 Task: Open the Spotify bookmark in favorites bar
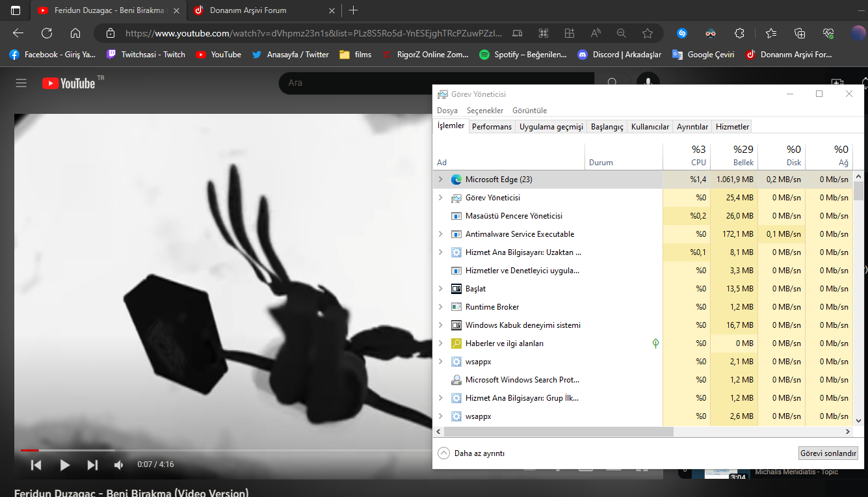click(523, 55)
